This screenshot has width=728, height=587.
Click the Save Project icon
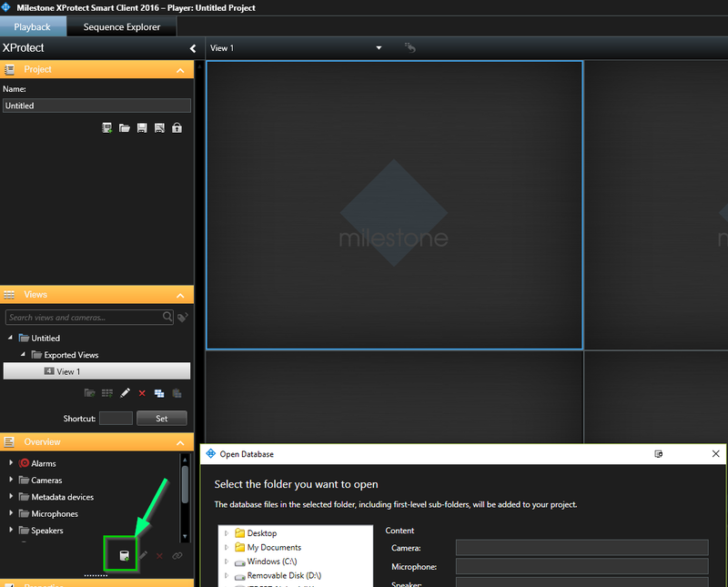click(142, 127)
